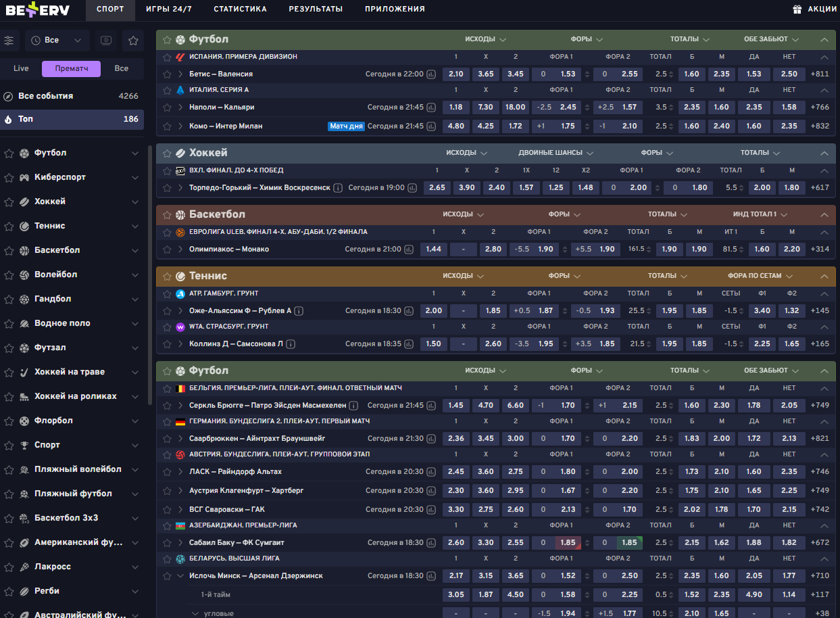840x618 pixels.
Task: Star the Баскетбол category in sidebar
Action: (x=9, y=251)
